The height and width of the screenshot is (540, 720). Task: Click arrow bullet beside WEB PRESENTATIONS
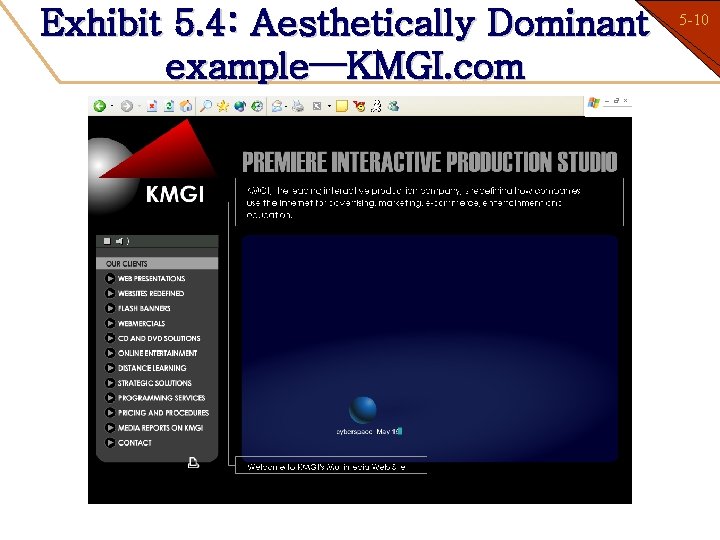point(110,278)
